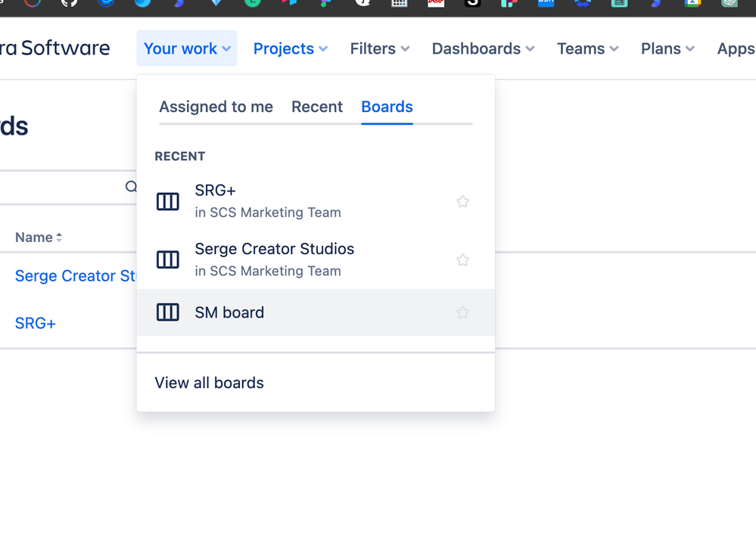
Task: Favorite the Serge Creator Studios board
Action: point(462,260)
